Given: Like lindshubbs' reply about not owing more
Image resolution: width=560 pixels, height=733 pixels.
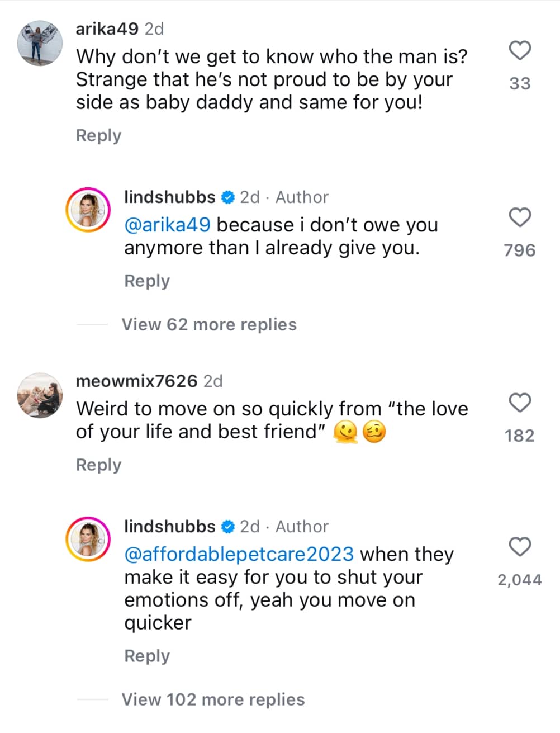Looking at the screenshot, I should click(x=520, y=218).
